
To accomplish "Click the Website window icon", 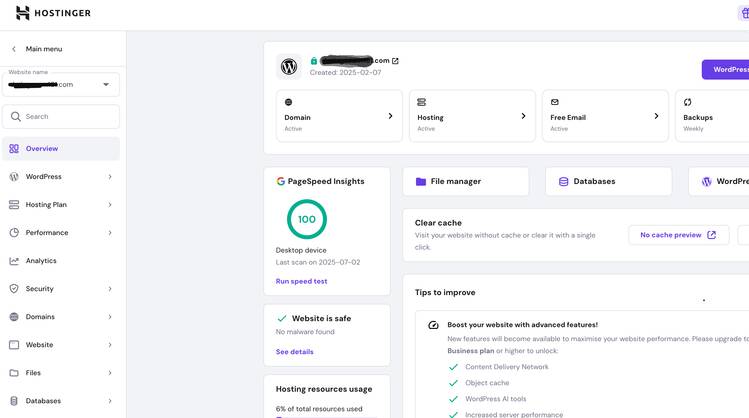I will [x=14, y=345].
